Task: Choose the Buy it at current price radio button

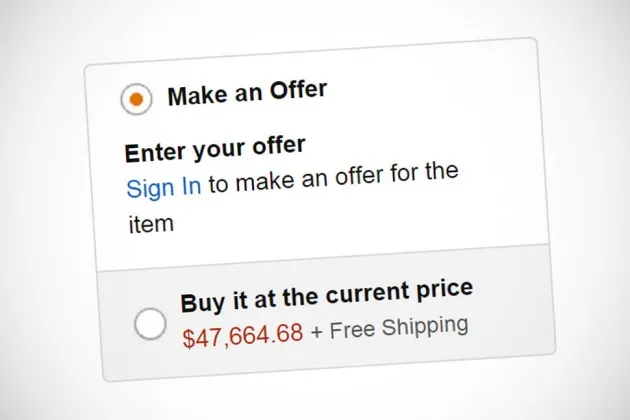Action: tap(150, 324)
